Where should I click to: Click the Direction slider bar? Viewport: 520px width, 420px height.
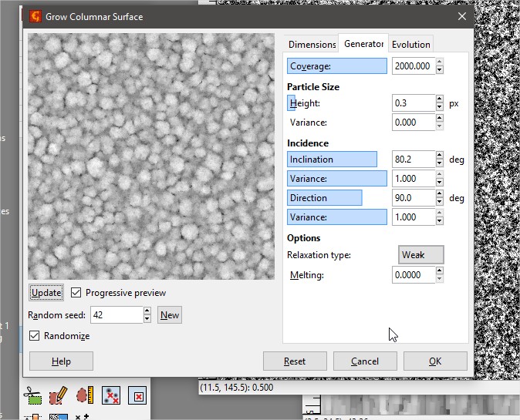(x=325, y=198)
